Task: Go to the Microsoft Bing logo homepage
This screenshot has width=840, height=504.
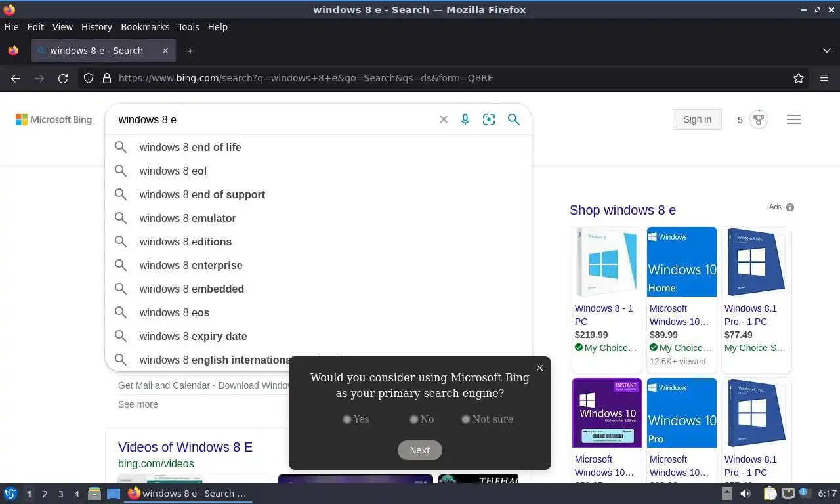Action: pos(54,119)
